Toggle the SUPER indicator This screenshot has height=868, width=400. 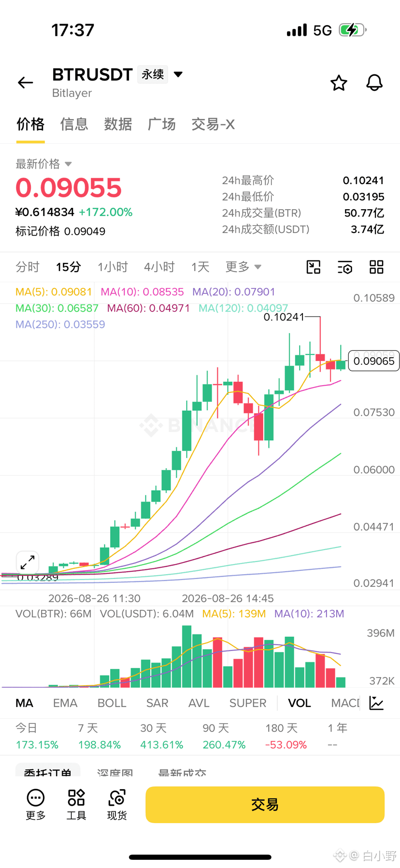[x=247, y=703]
